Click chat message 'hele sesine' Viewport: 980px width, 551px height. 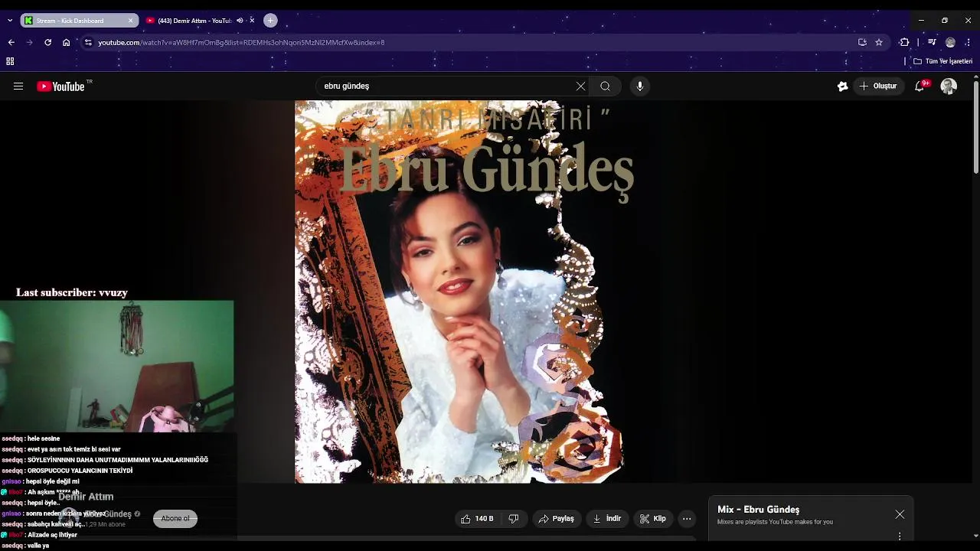tap(44, 439)
